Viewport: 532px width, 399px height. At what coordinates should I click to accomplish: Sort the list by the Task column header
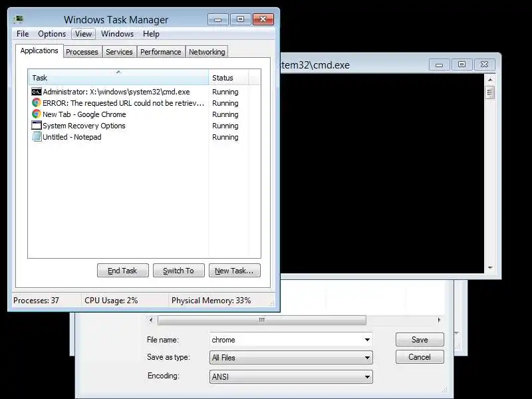point(118,78)
